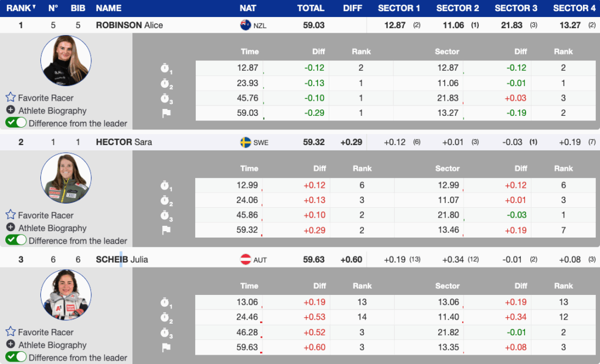Click the star icon beside Alice Robinson's Favorite Racer
The width and height of the screenshot is (600, 364).
coord(11,98)
